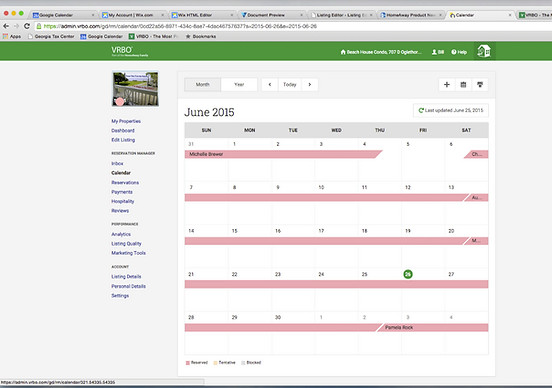The height and width of the screenshot is (388, 552).
Task: Go to the next month with the arrow
Action: click(x=310, y=85)
